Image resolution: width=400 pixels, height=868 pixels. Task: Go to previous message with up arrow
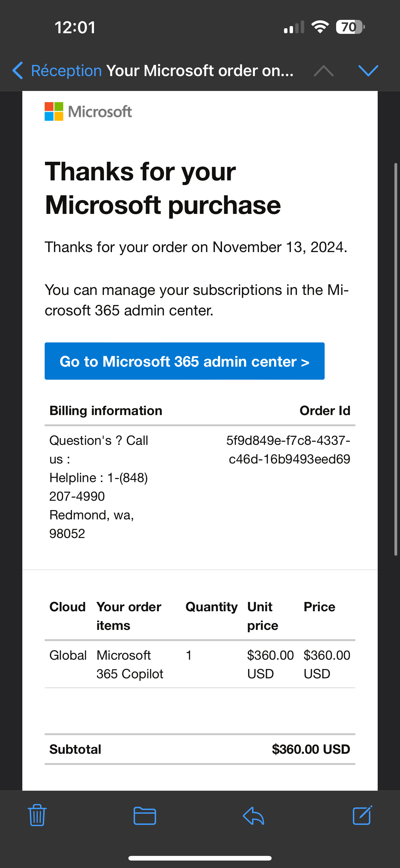pos(324,71)
